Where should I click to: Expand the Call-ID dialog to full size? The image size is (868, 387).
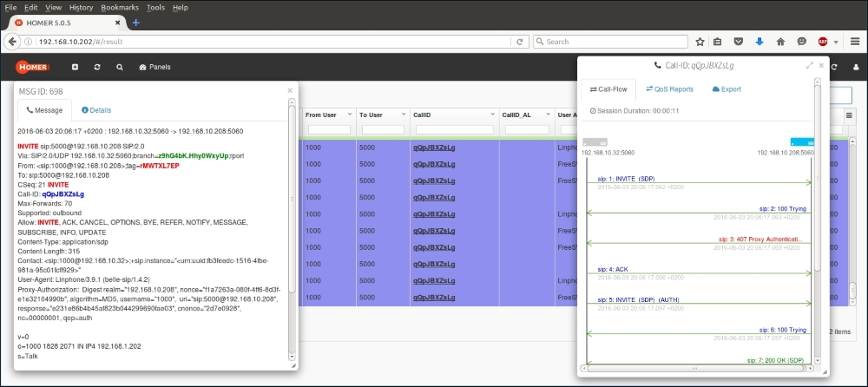point(810,65)
